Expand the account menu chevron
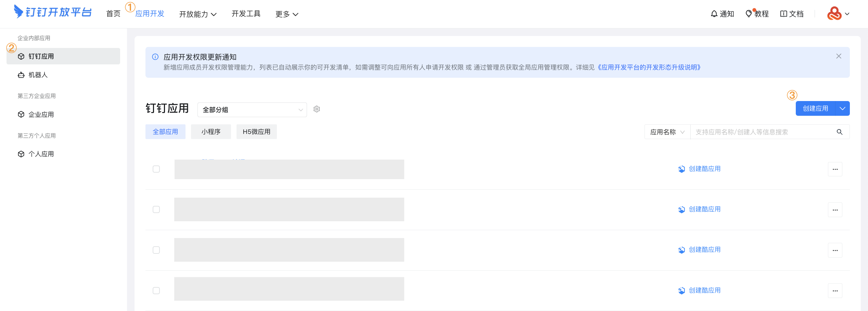Viewport: 868px width, 311px height. [847, 14]
